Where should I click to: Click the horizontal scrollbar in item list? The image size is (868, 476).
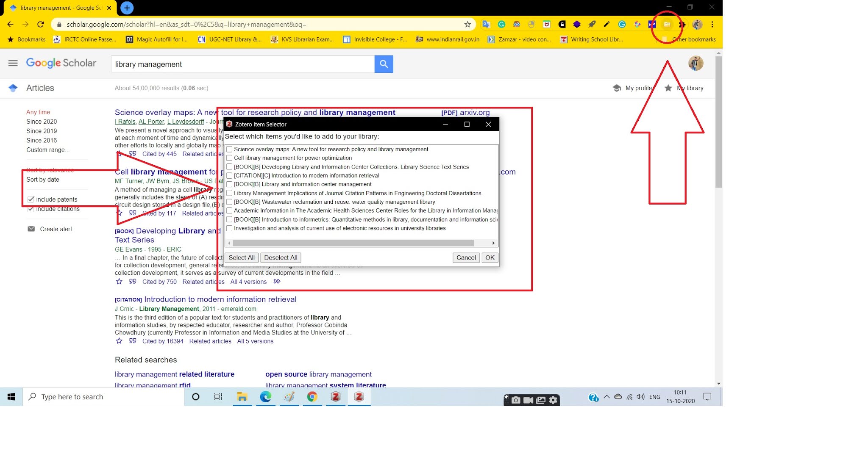coord(353,243)
